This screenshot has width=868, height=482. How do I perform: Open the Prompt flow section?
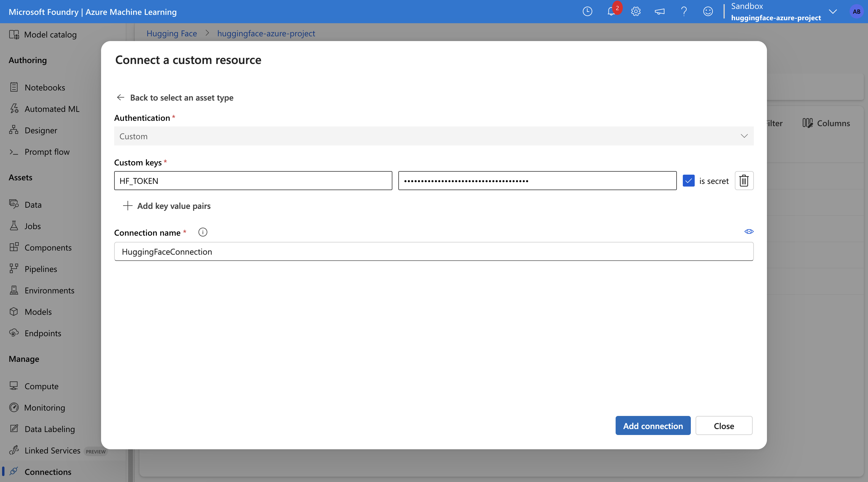[47, 151]
